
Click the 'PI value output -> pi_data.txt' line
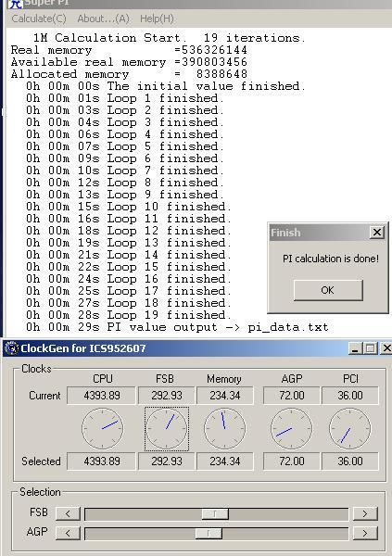point(177,327)
